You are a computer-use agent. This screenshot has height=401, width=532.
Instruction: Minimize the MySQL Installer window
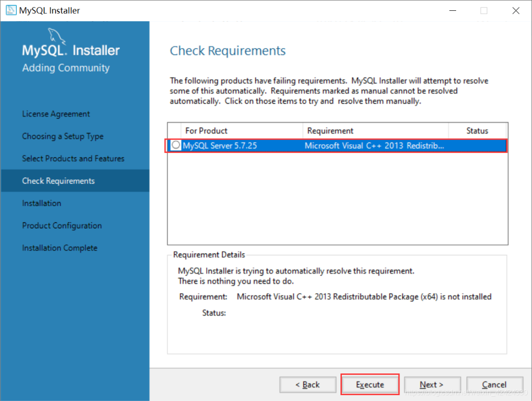coord(452,10)
